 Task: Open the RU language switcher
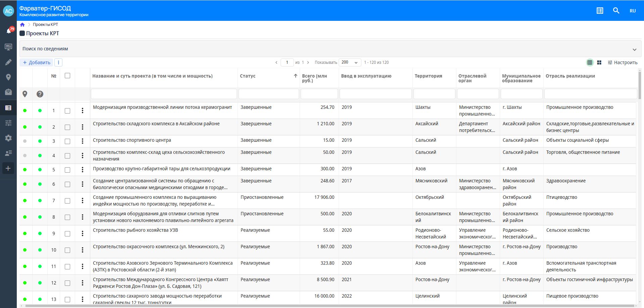(633, 11)
